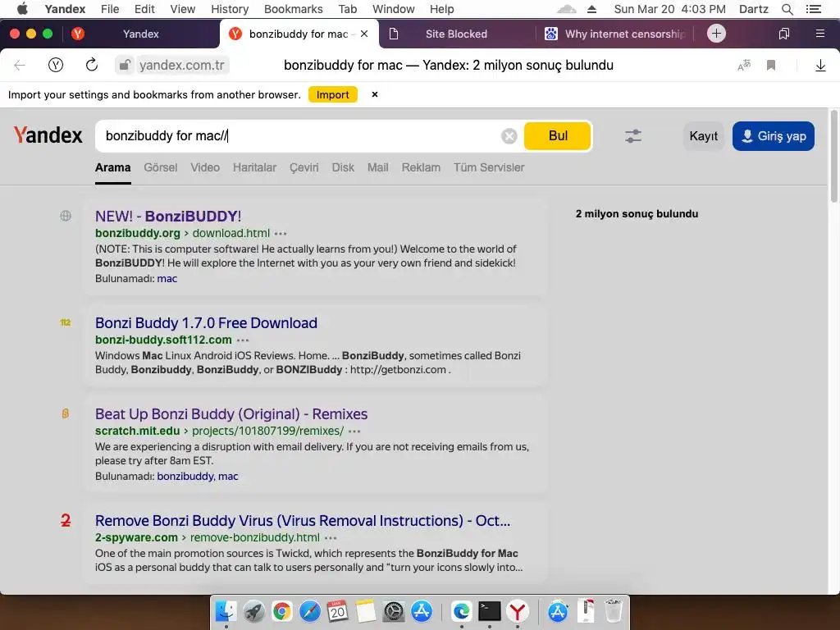Screen dimensions: 840x630
Task: Open Finder from the Dock
Action: click(x=226, y=610)
